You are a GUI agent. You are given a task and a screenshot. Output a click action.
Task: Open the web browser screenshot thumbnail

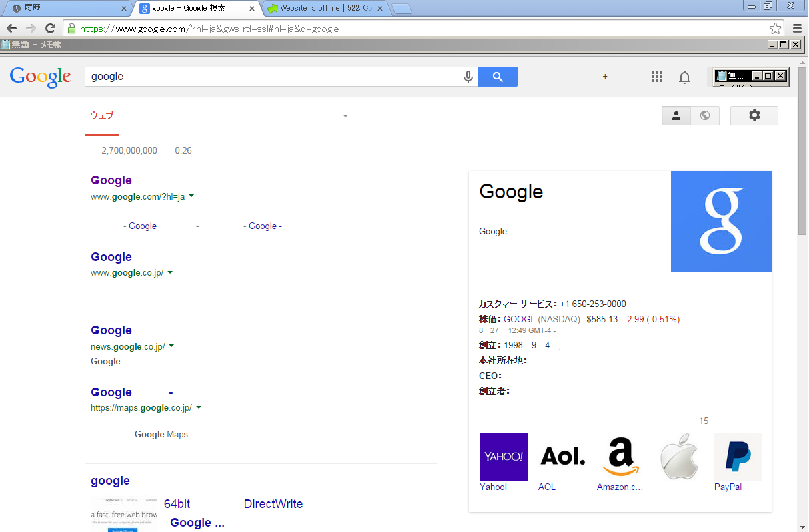(125, 513)
